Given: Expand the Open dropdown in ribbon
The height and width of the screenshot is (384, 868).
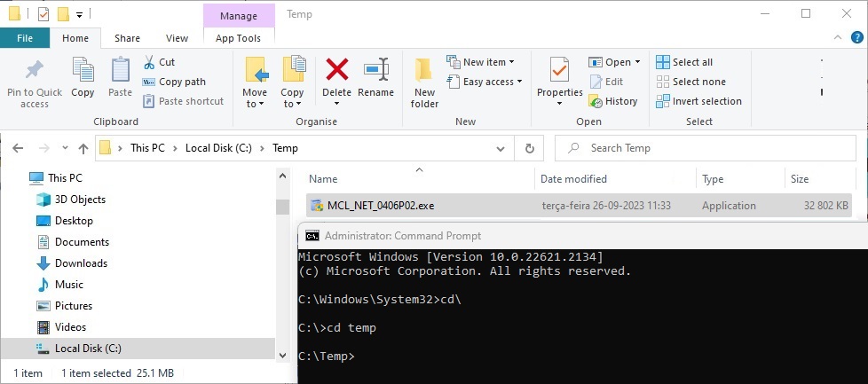Looking at the screenshot, I should coord(638,62).
